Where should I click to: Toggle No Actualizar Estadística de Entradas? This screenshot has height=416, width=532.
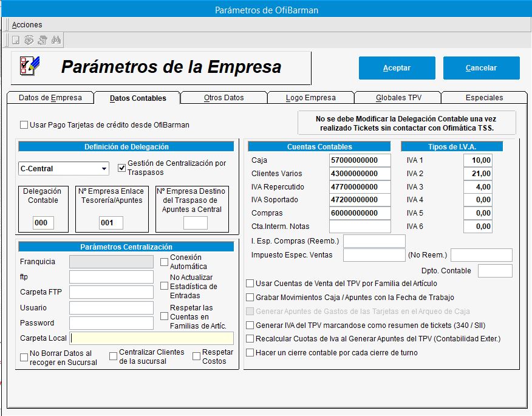(164, 286)
